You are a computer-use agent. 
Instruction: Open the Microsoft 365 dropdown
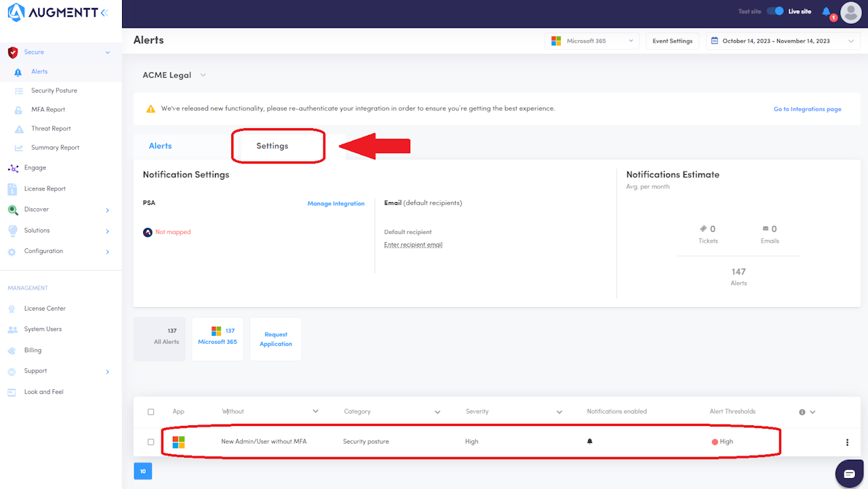click(x=592, y=41)
